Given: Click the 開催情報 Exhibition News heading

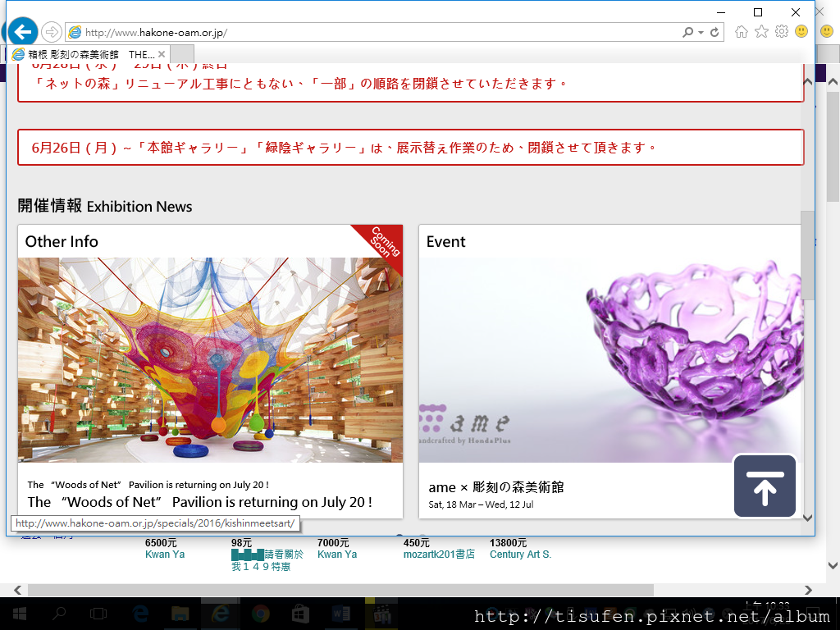Looking at the screenshot, I should click(105, 206).
